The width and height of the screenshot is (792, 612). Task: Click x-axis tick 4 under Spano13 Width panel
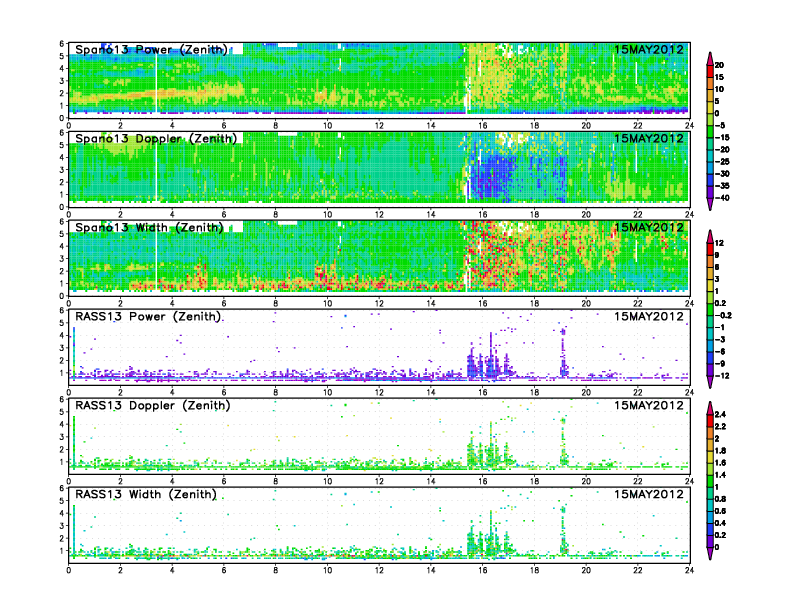click(172, 303)
